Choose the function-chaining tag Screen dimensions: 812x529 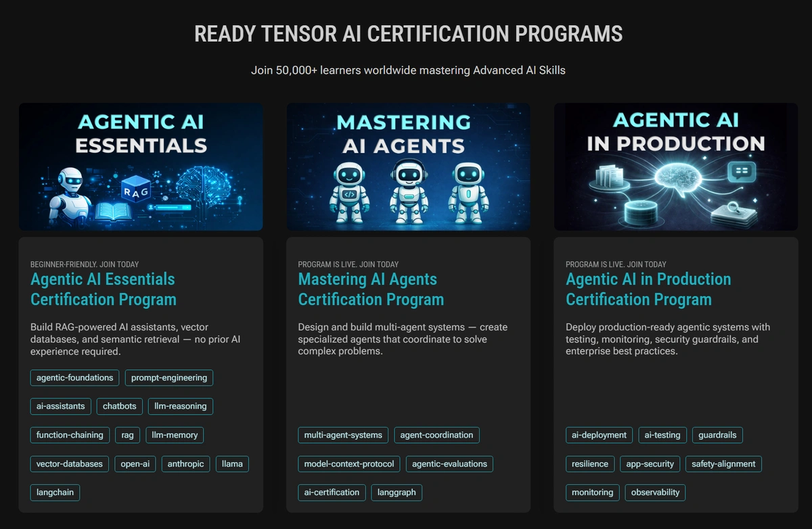click(70, 435)
